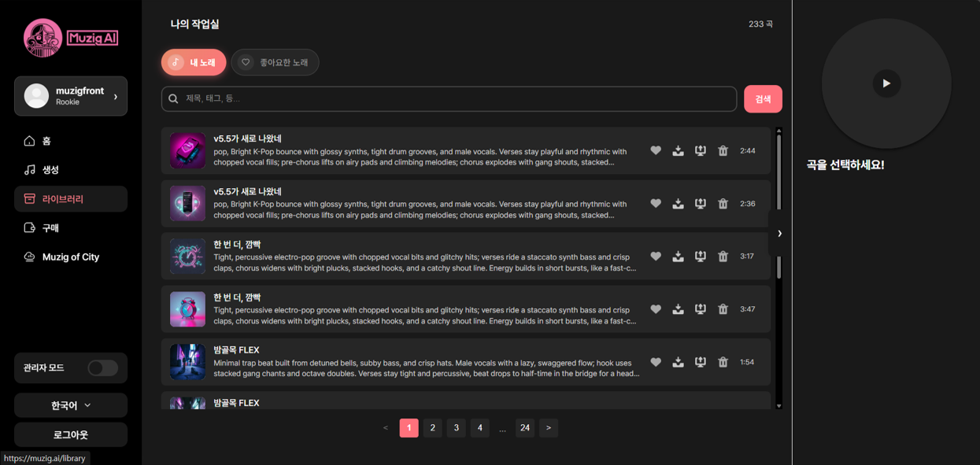Open thumbnail of the 2:44 song
Image resolution: width=980 pixels, height=465 pixels.
click(x=187, y=150)
